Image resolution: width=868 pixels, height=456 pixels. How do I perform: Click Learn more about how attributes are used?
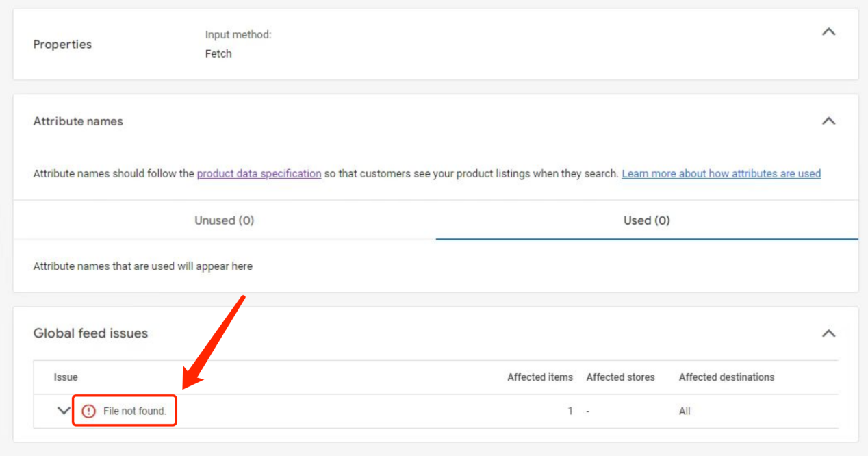tap(721, 173)
